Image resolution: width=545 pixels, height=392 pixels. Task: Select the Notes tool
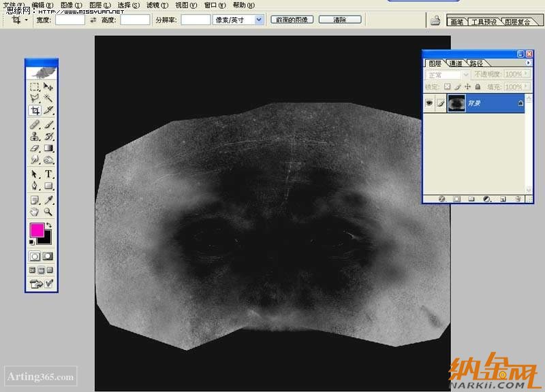coord(35,199)
